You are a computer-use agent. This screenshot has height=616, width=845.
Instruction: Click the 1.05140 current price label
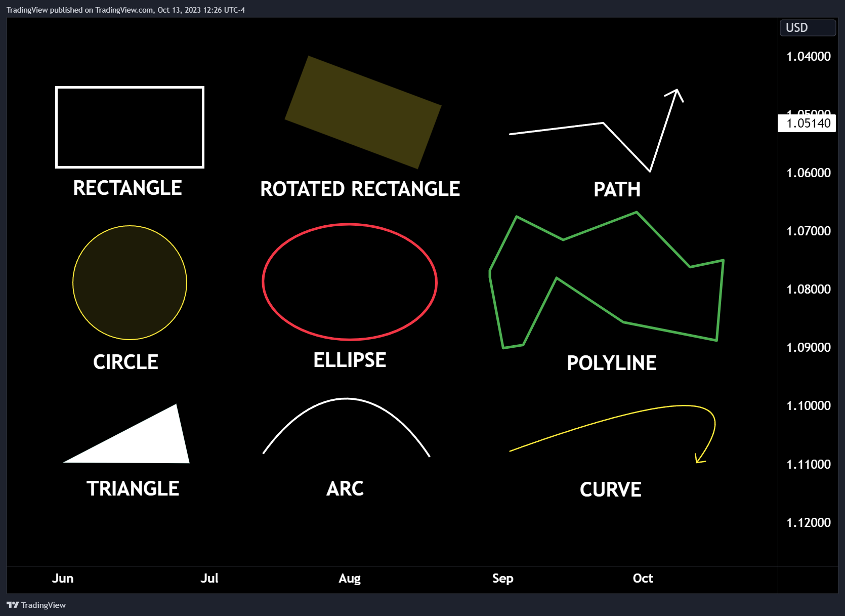click(808, 123)
